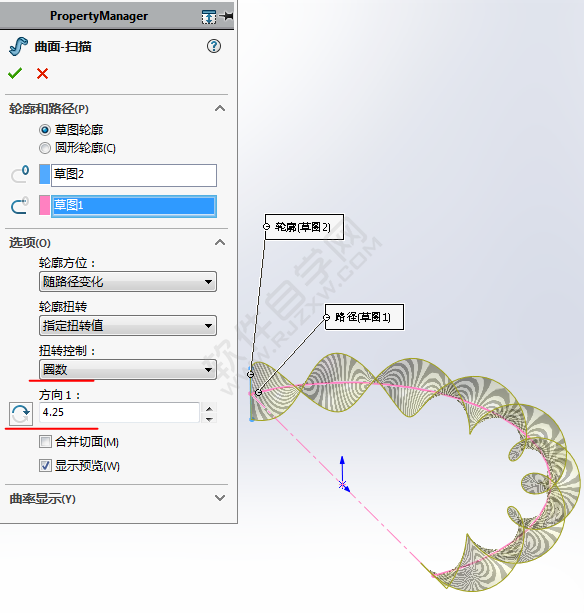This screenshot has height=613, width=584.
Task: Click the 轮廓(草图2) callout label
Action: [305, 227]
